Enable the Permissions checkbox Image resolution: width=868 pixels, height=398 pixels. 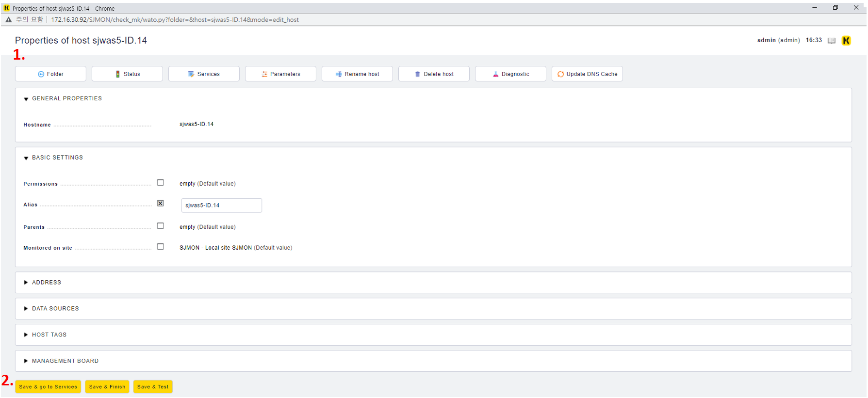[161, 183]
